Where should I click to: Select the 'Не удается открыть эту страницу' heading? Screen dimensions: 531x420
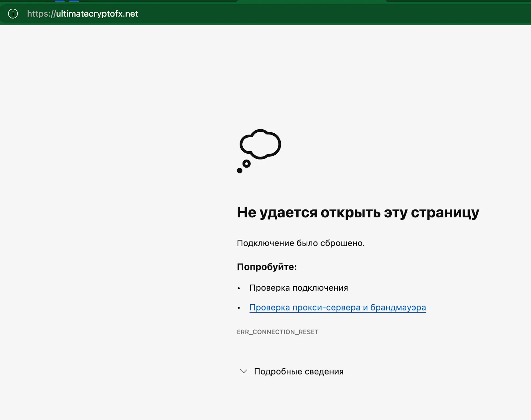click(x=358, y=213)
